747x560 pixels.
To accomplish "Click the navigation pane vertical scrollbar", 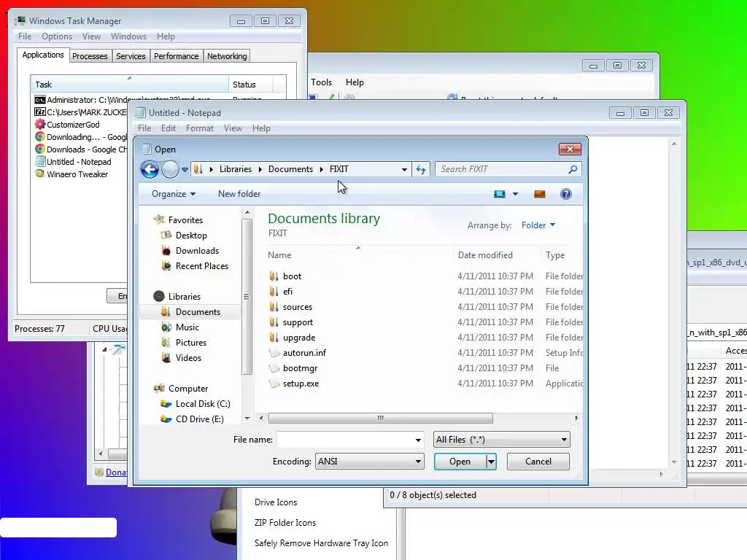I will (x=247, y=297).
